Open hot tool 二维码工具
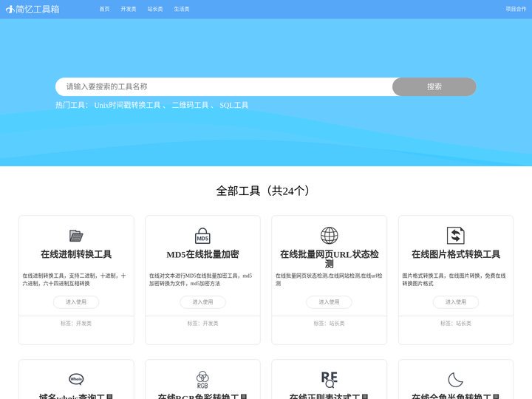The width and height of the screenshot is (532, 399). [x=190, y=105]
